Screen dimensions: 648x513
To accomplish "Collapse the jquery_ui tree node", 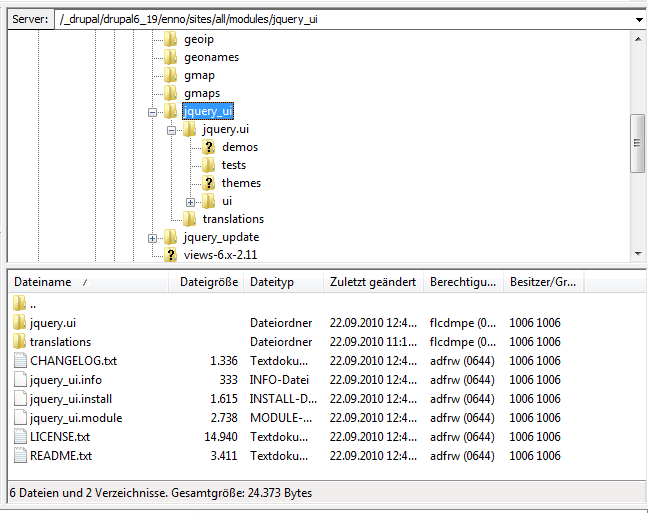I will click(x=153, y=112).
